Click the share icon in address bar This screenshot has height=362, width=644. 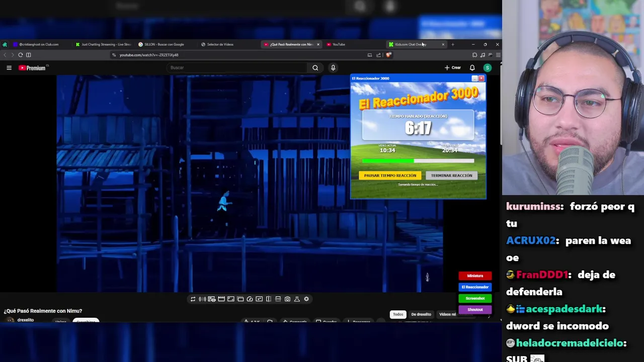tap(378, 55)
